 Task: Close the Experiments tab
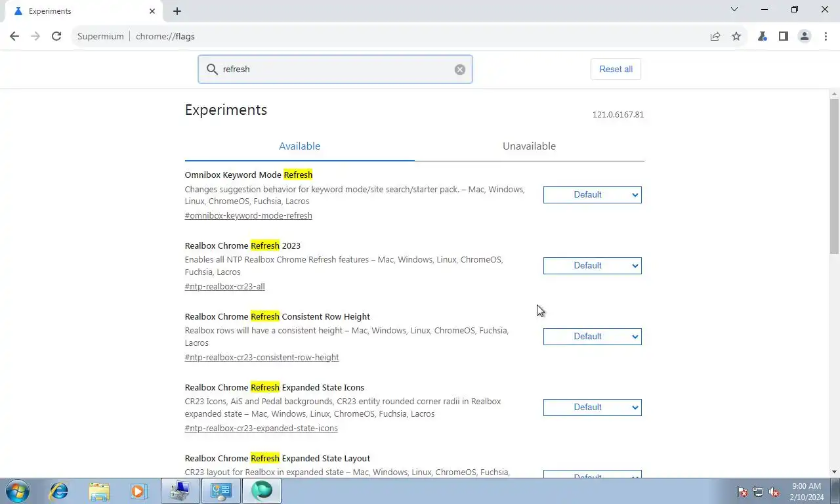152,11
